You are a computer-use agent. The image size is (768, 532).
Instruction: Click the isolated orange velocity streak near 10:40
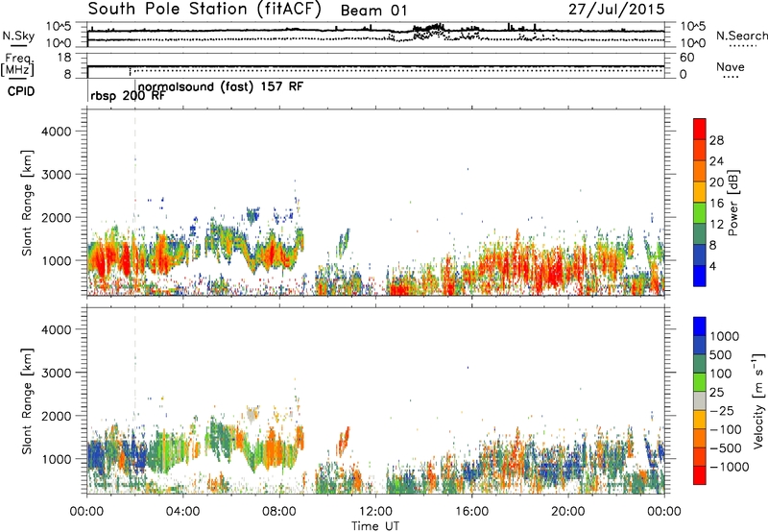click(x=344, y=440)
